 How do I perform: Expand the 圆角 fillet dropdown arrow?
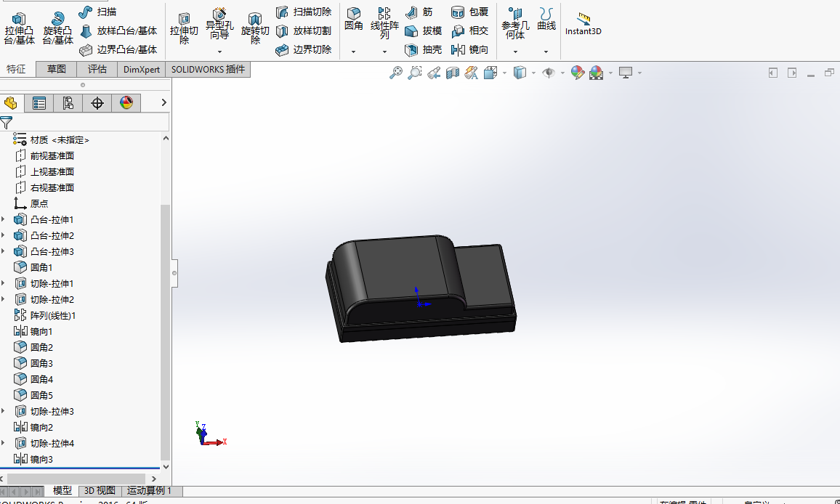pos(354,52)
